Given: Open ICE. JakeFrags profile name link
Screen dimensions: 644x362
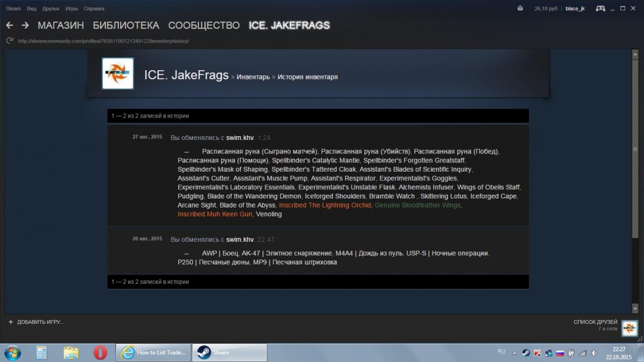Looking at the screenshot, I should point(186,75).
